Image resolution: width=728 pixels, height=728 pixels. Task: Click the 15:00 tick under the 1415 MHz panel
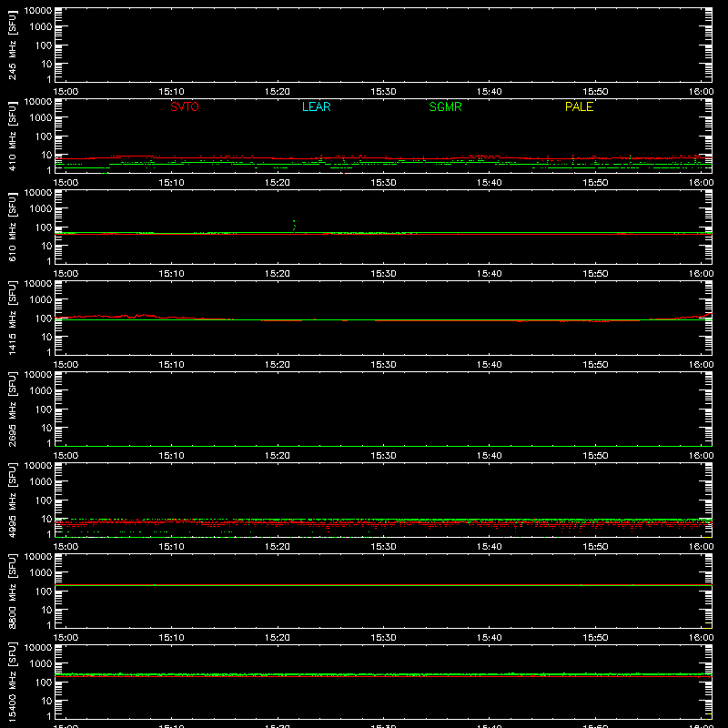click(x=66, y=365)
